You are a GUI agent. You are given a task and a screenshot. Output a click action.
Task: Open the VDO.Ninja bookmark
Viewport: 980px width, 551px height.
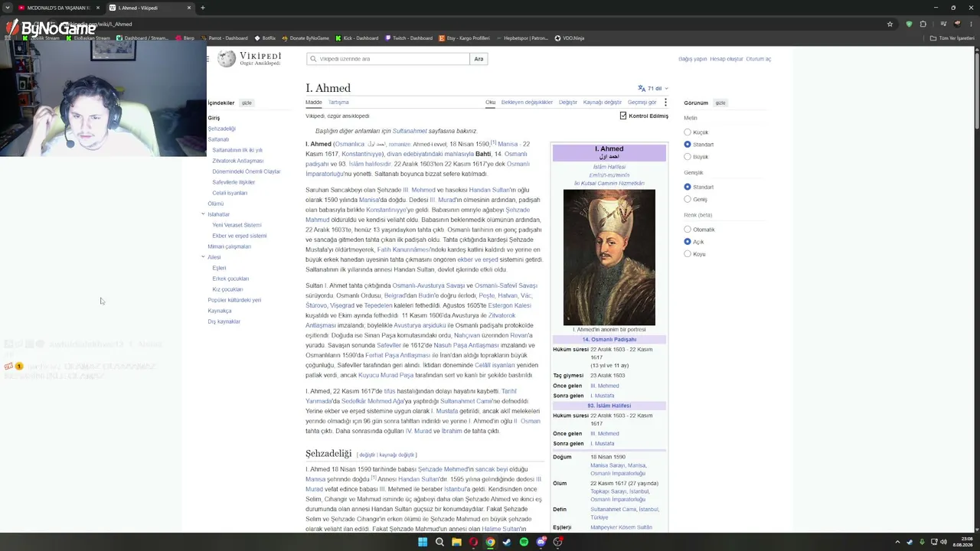point(569,38)
